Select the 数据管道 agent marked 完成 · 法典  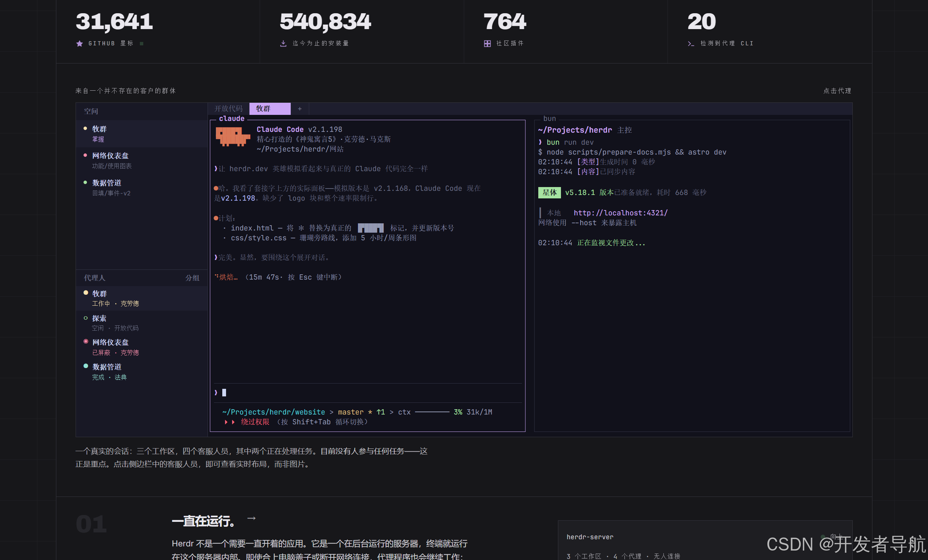click(142, 372)
